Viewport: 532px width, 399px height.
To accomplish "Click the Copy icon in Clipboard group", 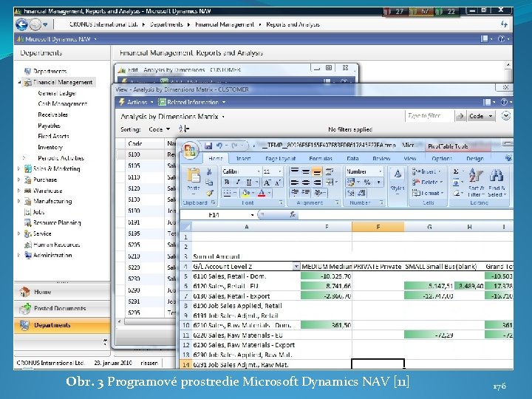I will coord(209,183).
